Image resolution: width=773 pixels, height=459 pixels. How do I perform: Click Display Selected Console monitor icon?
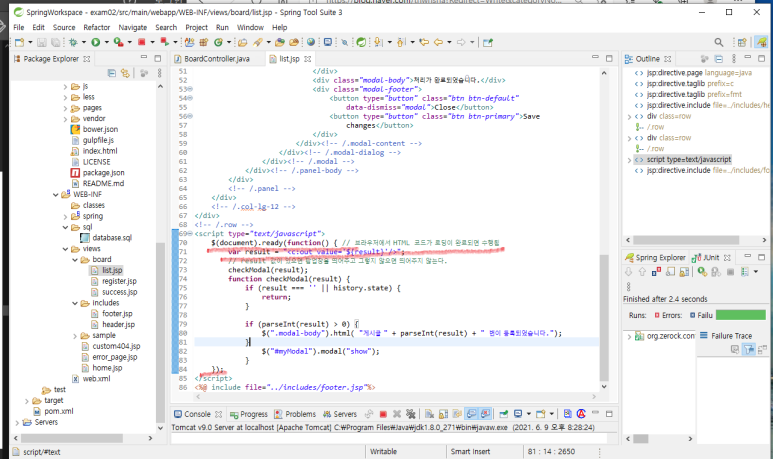point(518,414)
